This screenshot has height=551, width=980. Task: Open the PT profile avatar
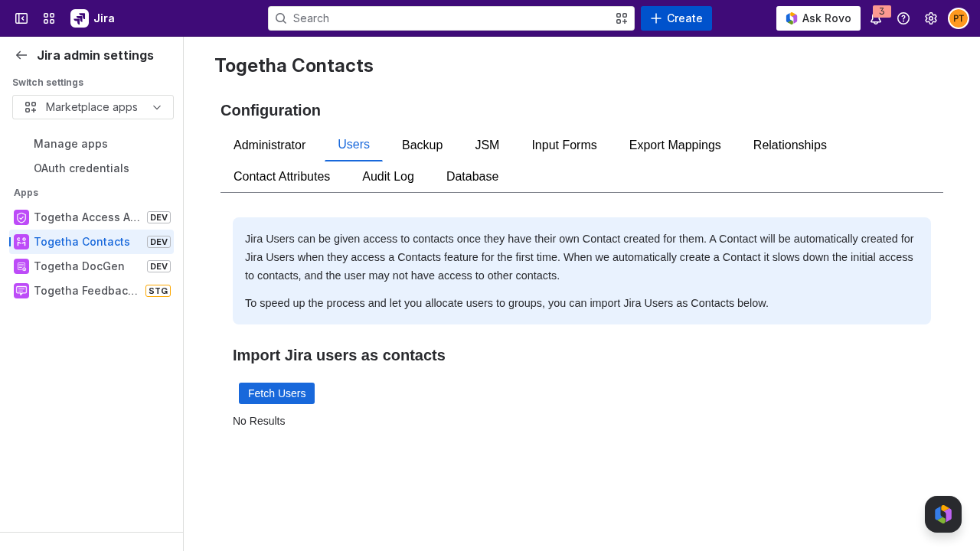[959, 18]
